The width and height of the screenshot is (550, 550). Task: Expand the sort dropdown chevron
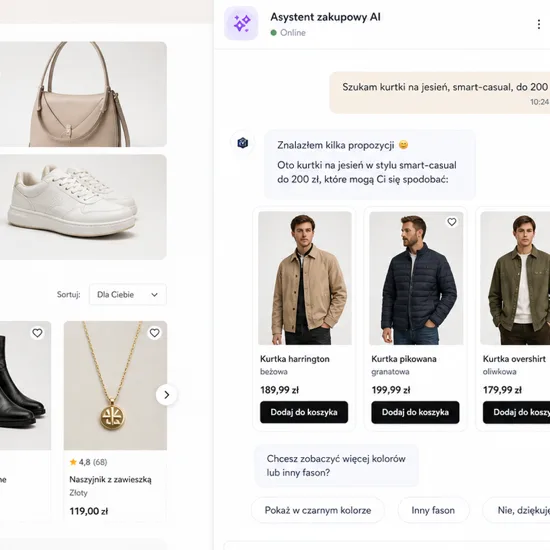pos(154,295)
